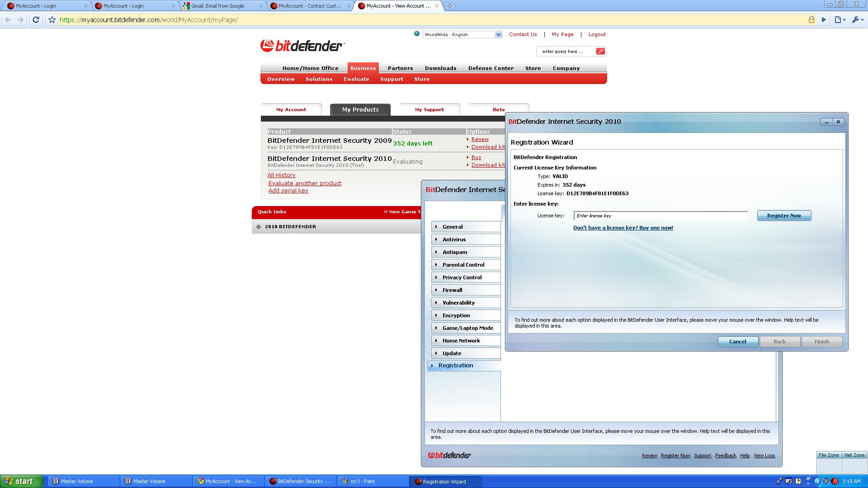868x488 pixels.
Task: Click the Windows start button
Action: pyautogui.click(x=21, y=481)
